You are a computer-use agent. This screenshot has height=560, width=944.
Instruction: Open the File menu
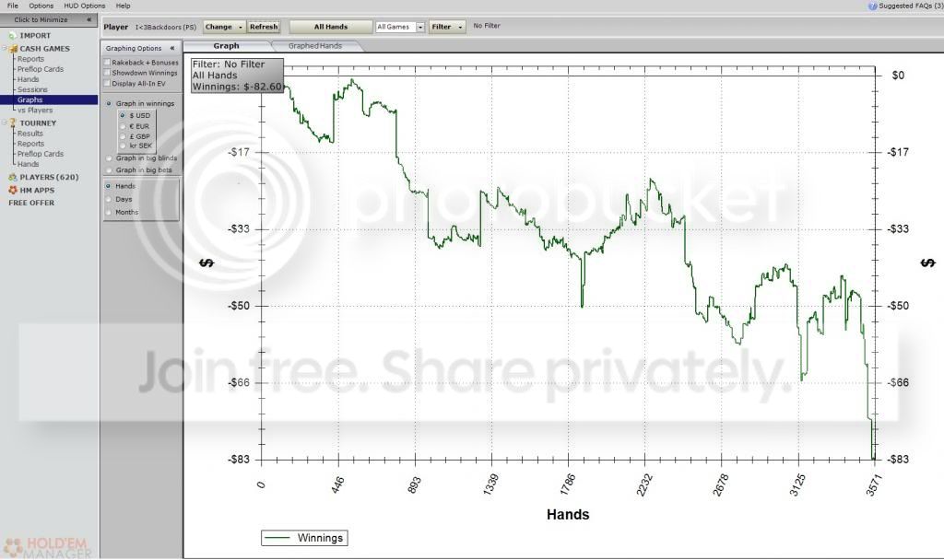pyautogui.click(x=13, y=6)
